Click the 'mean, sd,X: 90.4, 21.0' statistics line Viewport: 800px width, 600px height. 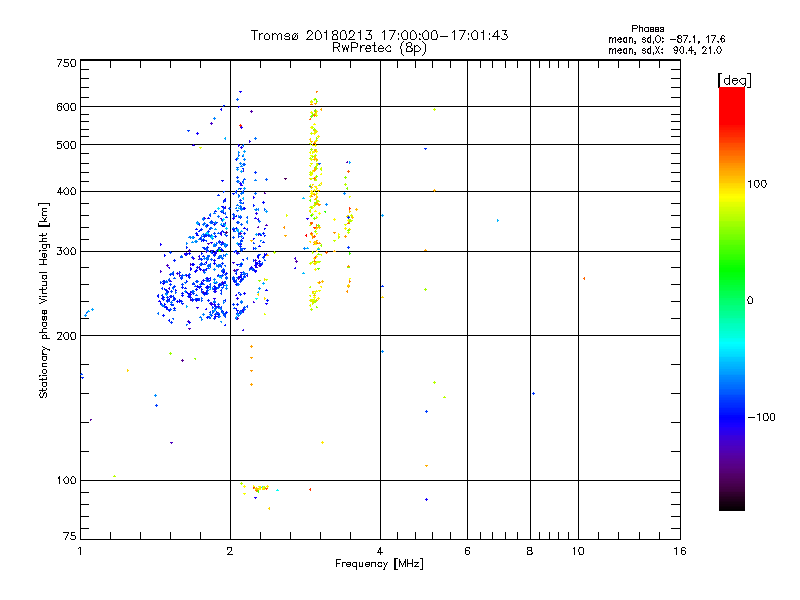(x=665, y=50)
